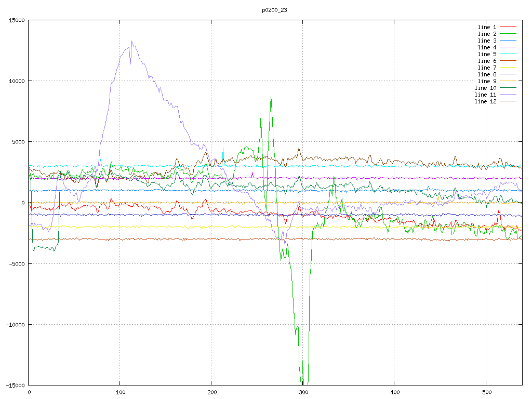
Task: Click the 'line 3' legend label
Action: coord(487,41)
